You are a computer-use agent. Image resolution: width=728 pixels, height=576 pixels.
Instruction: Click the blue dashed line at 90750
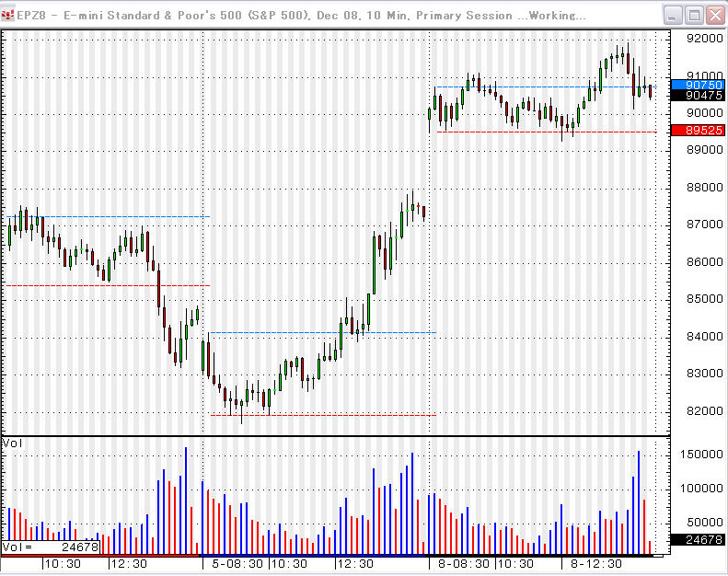pos(547,86)
